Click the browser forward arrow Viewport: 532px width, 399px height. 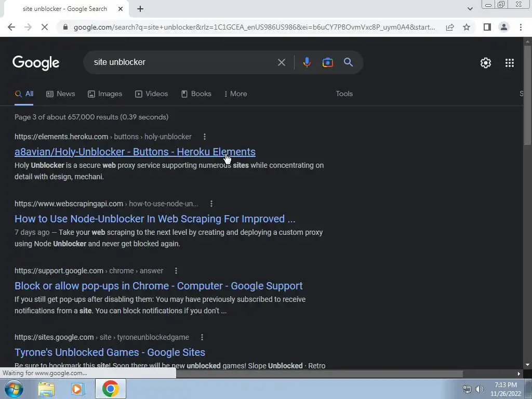coord(28,27)
